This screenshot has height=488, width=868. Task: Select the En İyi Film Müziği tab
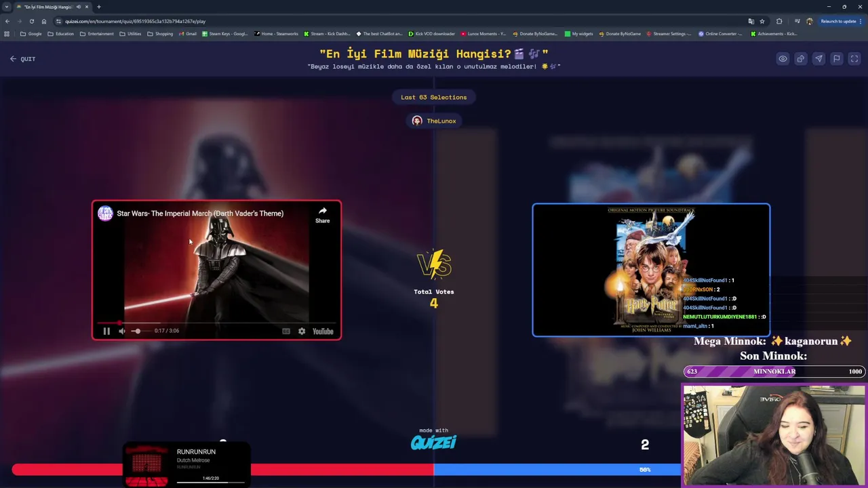pyautogui.click(x=53, y=7)
